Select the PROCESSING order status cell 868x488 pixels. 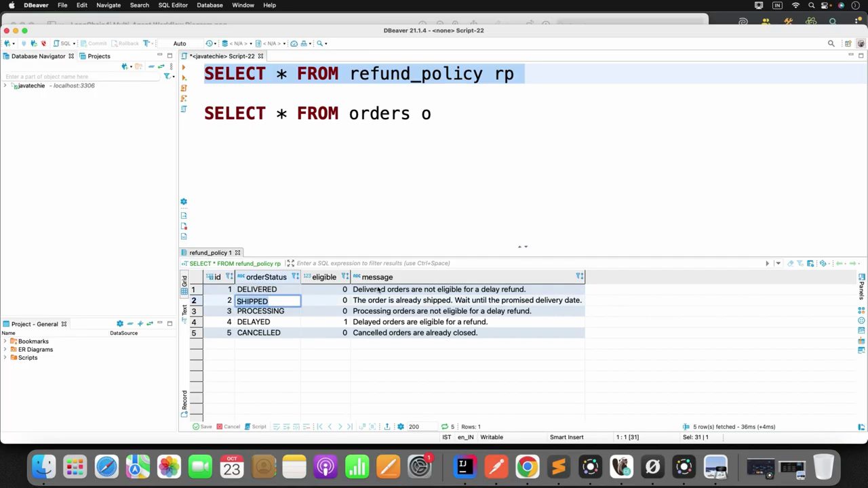click(x=267, y=311)
